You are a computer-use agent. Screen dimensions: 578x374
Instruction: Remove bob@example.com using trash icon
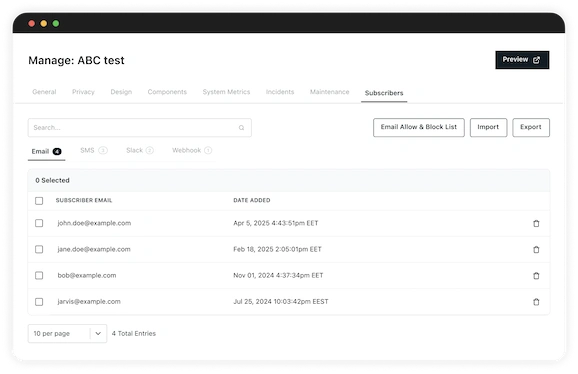536,276
